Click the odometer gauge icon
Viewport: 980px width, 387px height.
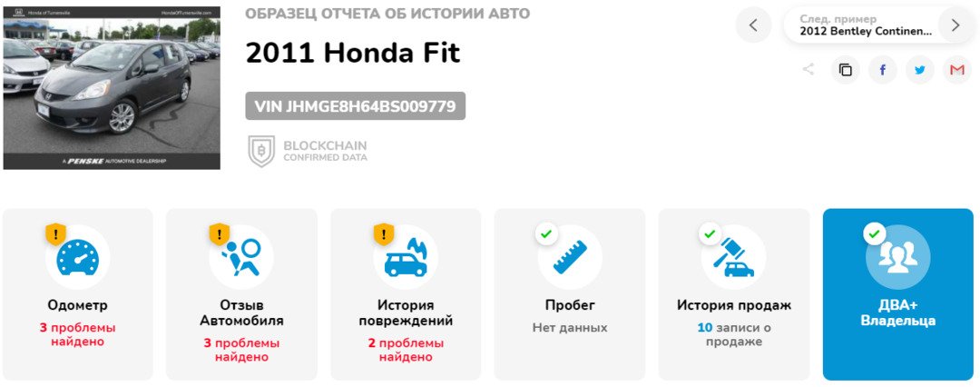coord(77,257)
